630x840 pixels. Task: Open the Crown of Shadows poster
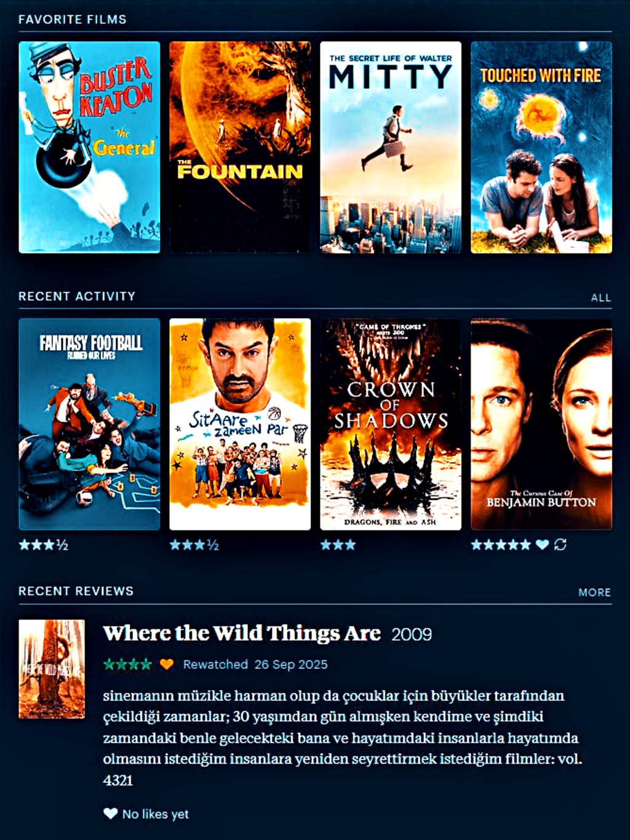pyautogui.click(x=391, y=424)
